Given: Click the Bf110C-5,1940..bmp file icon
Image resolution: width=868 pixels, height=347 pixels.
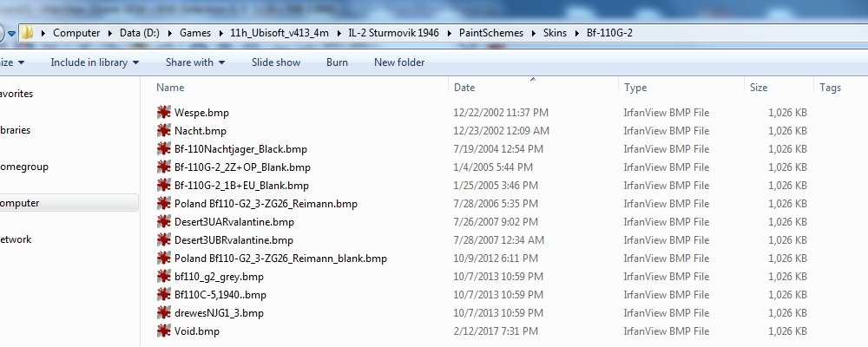Looking at the screenshot, I should [x=164, y=295].
